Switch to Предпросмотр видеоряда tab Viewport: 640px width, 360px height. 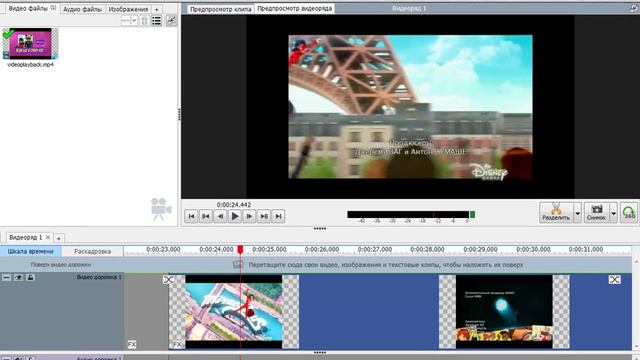(x=294, y=9)
